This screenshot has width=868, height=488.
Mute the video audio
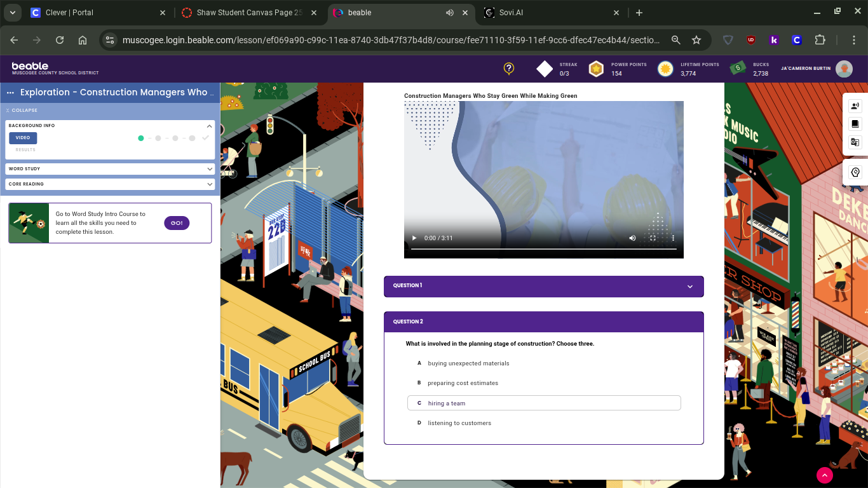point(632,238)
